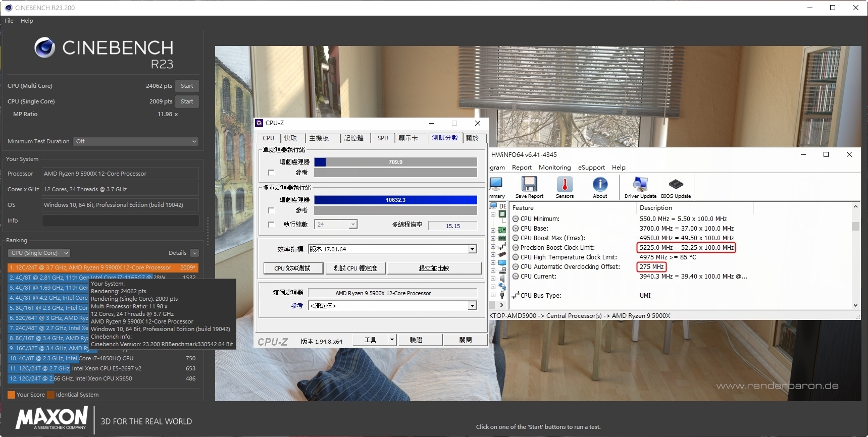Click the blue 參考 link beside <請選擇>
The width and height of the screenshot is (868, 437).
[297, 306]
